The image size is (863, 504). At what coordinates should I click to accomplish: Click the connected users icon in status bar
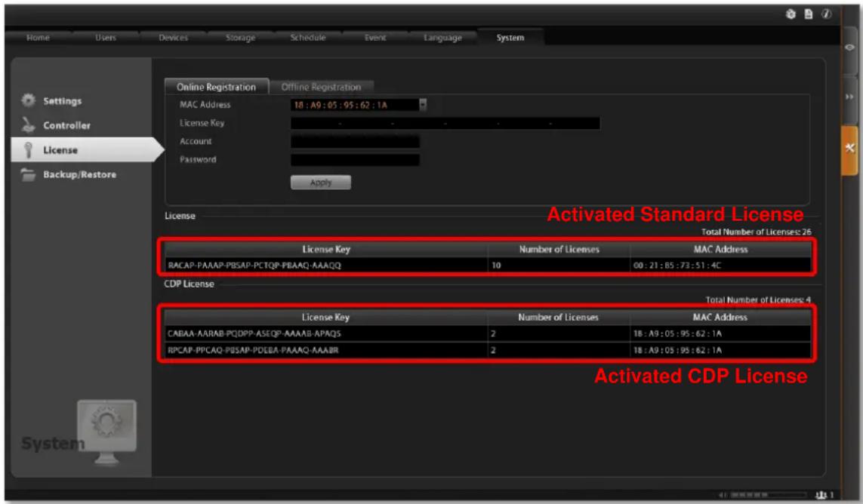[821, 495]
